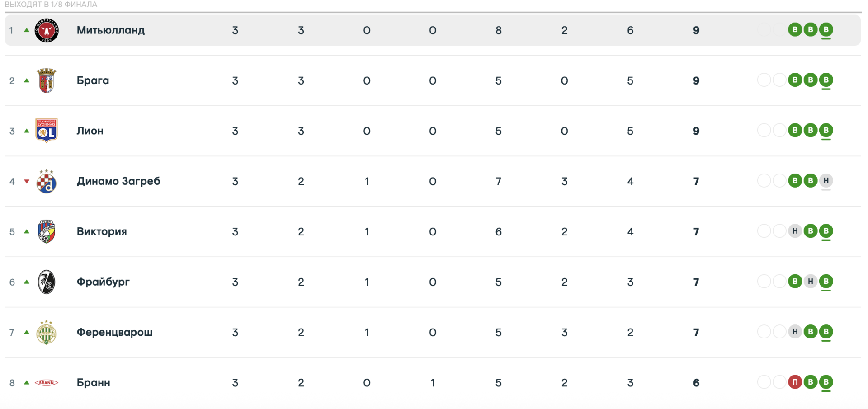
Task: Click the Olympique Lyonnais logo
Action: [47, 131]
